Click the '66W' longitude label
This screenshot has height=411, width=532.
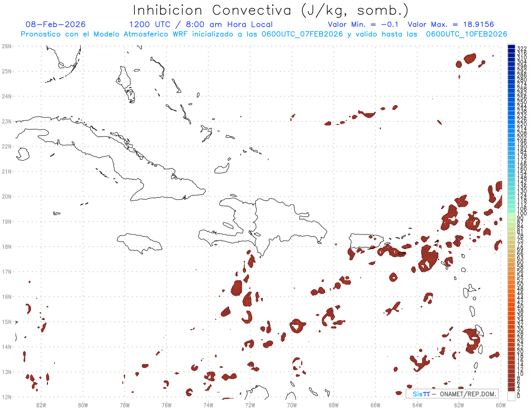376,405
